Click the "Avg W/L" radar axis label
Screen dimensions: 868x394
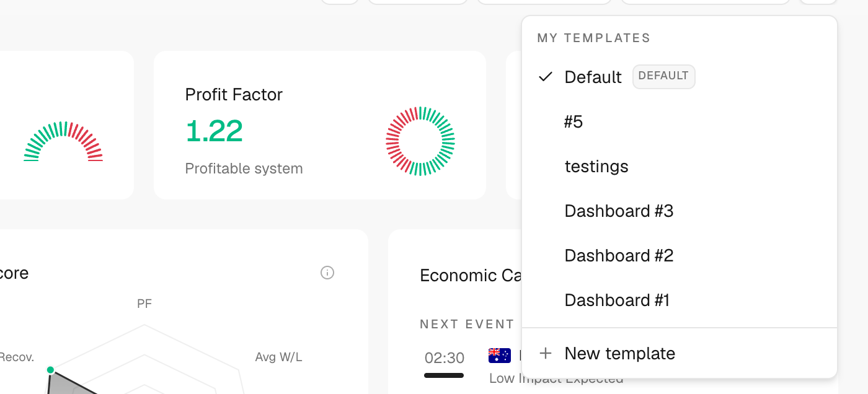(x=278, y=357)
